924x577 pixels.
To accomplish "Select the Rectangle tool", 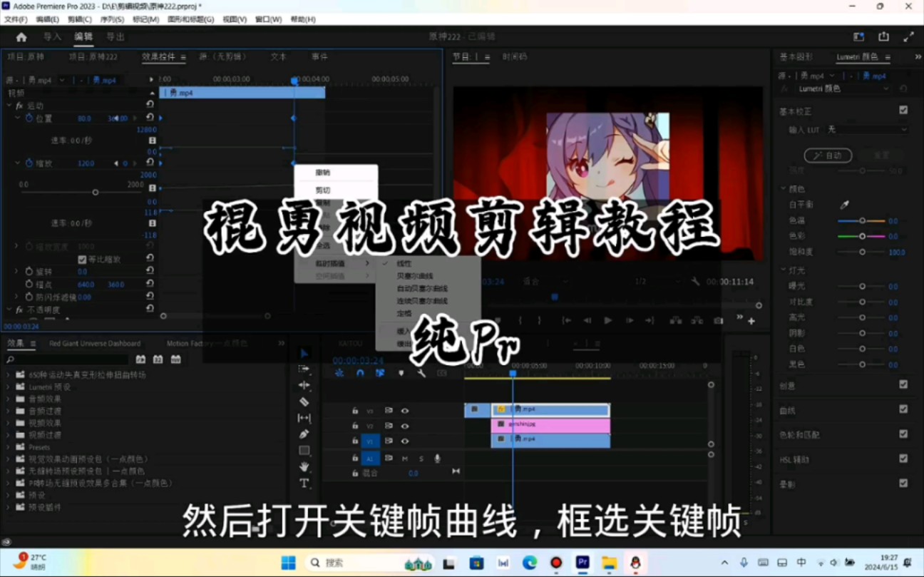I will click(304, 451).
